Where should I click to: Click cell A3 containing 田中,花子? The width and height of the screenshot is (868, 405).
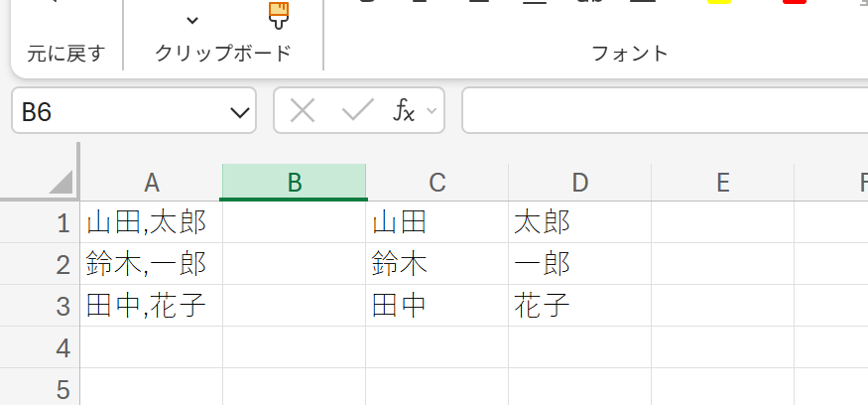tap(151, 306)
